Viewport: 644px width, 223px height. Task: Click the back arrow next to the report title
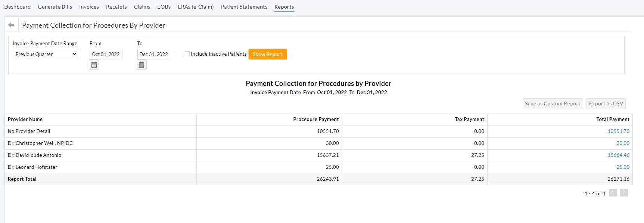(11, 24)
